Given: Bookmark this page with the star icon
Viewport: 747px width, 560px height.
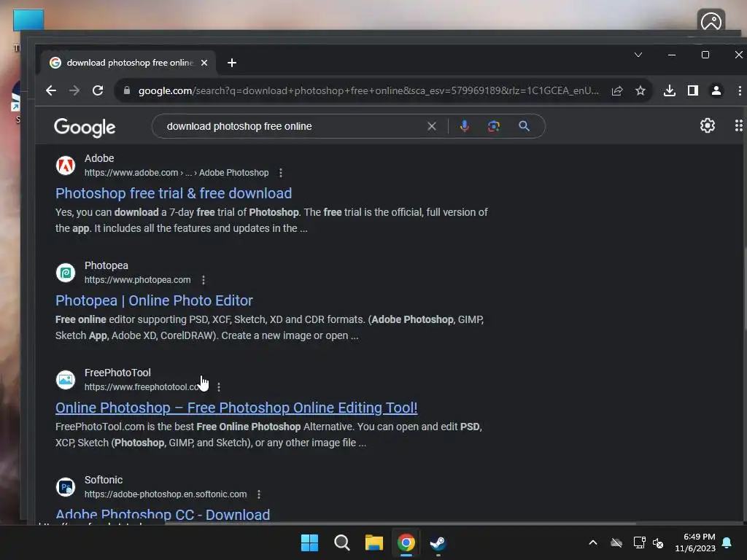Looking at the screenshot, I should [640, 90].
